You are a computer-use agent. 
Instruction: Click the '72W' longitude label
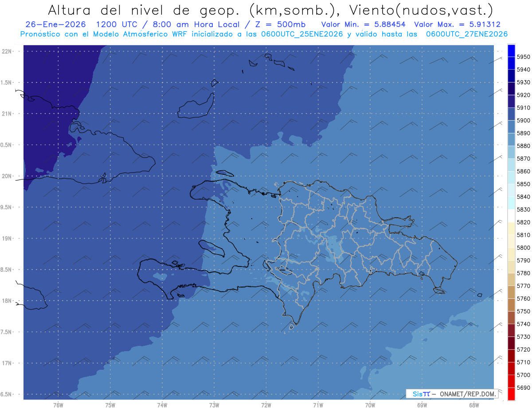click(266, 405)
